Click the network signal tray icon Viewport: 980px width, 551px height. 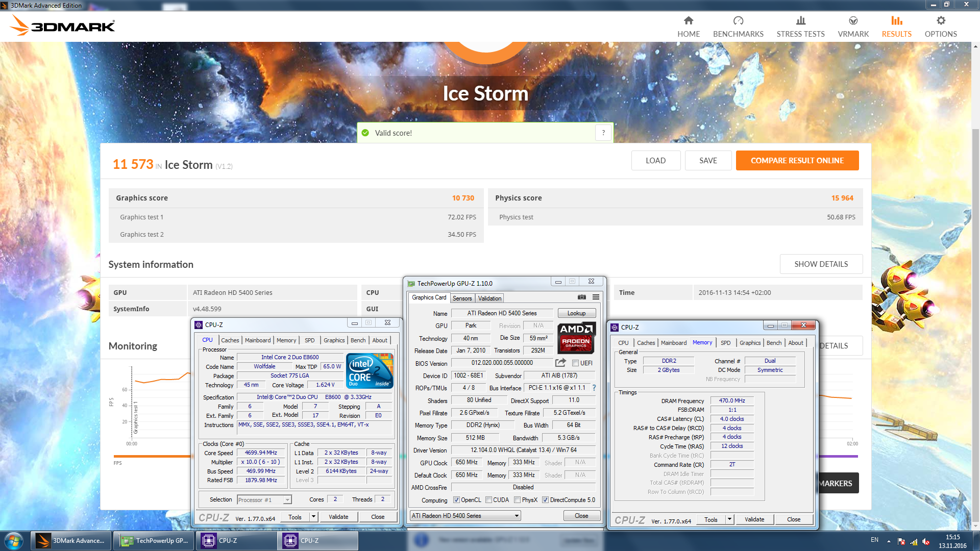914,541
